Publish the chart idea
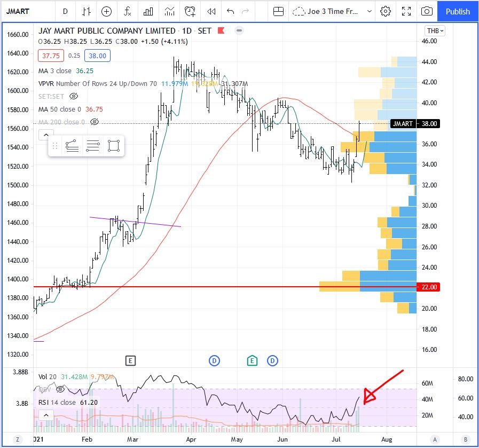The width and height of the screenshot is (479, 448). click(458, 11)
